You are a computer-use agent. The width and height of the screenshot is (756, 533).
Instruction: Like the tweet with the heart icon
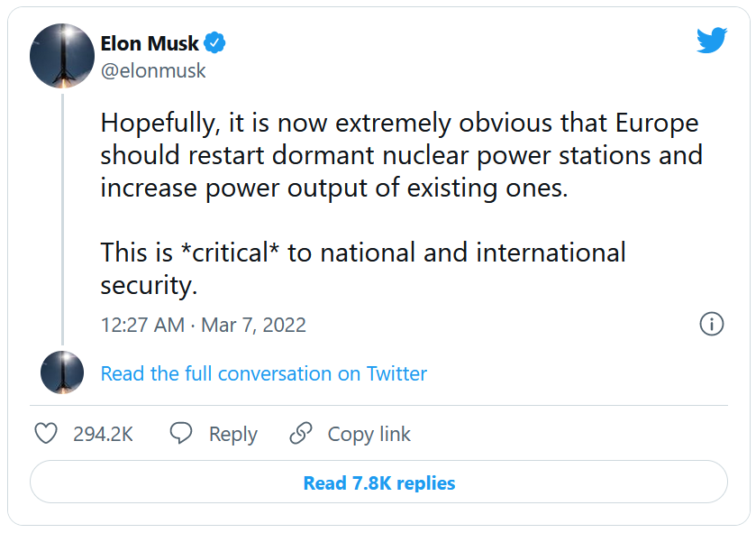pyautogui.click(x=46, y=434)
